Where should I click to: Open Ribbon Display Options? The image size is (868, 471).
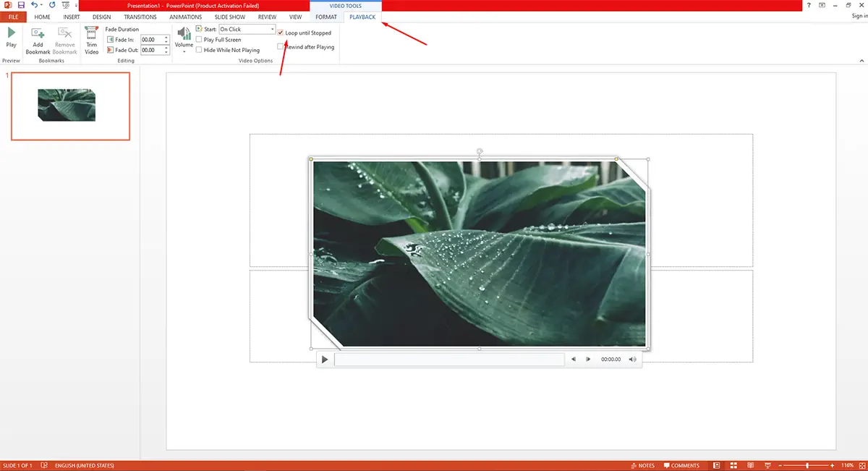click(822, 5)
